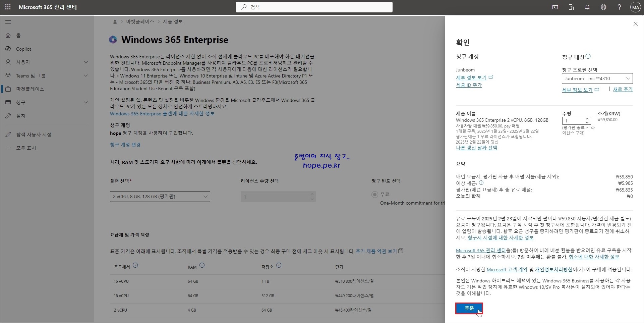Open Microsoft 고객 계약 link
Viewport: 644px width, 323px height.
point(507,269)
